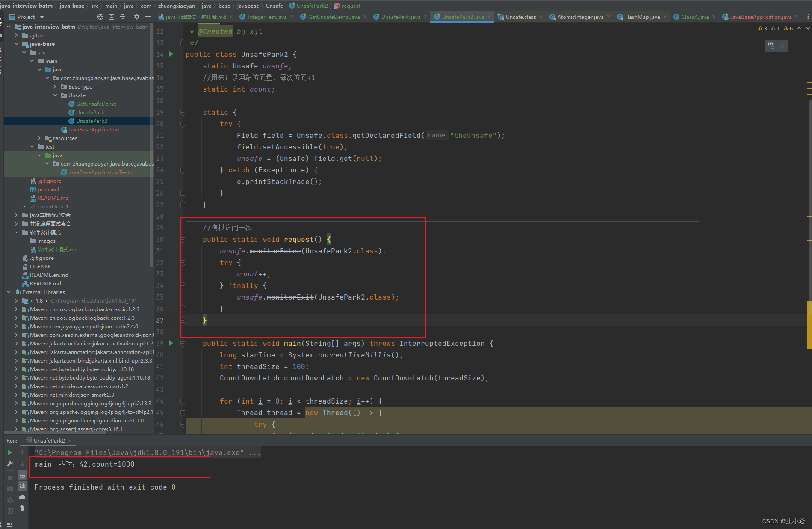Viewport: 812px width, 529px height.
Task: Click the zhuangxiaoyan breadcrumb
Action: click(176, 6)
